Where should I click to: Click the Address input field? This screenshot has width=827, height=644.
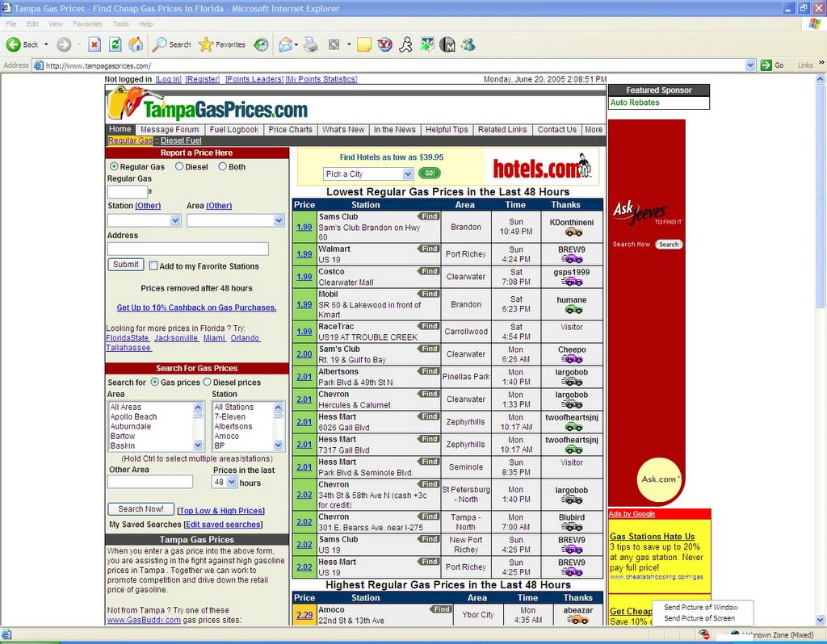point(187,249)
